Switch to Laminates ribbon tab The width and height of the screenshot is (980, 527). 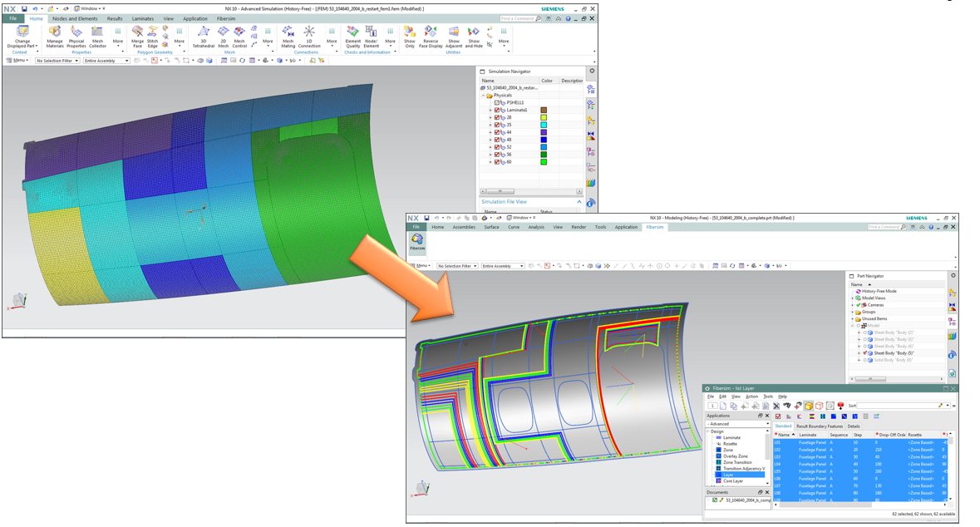[x=142, y=19]
